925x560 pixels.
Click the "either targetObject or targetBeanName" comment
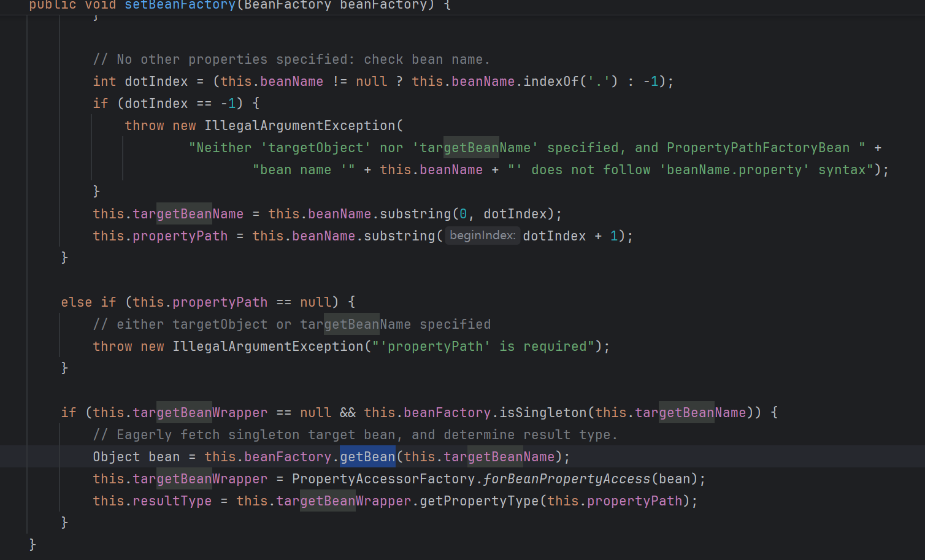(291, 324)
